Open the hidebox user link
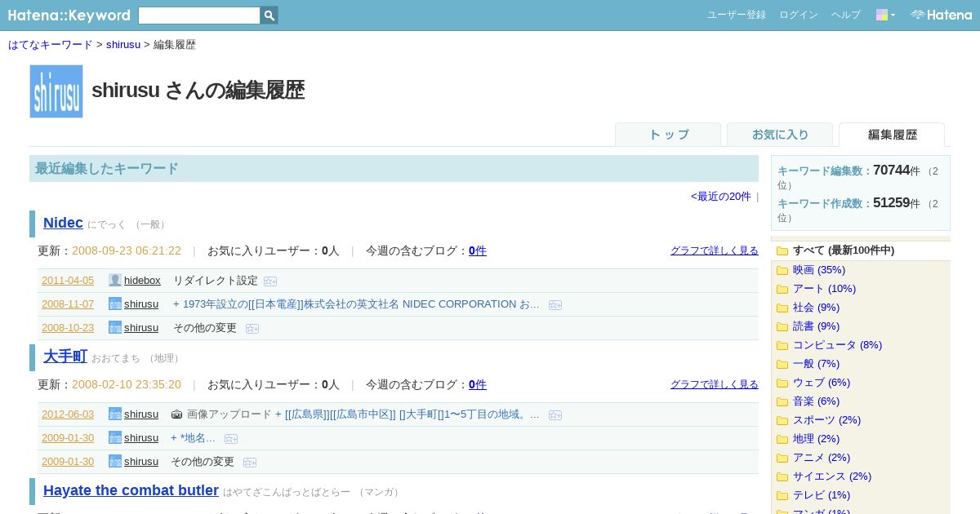The width and height of the screenshot is (980, 514). coord(142,281)
